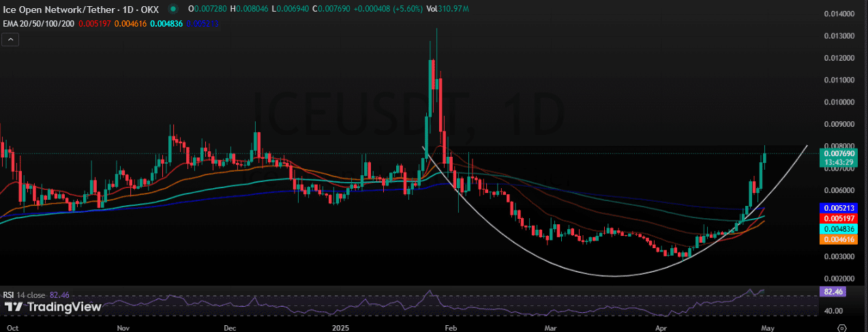Click the Mar label on the time axis
The height and width of the screenshot is (332, 868).
pyautogui.click(x=552, y=327)
